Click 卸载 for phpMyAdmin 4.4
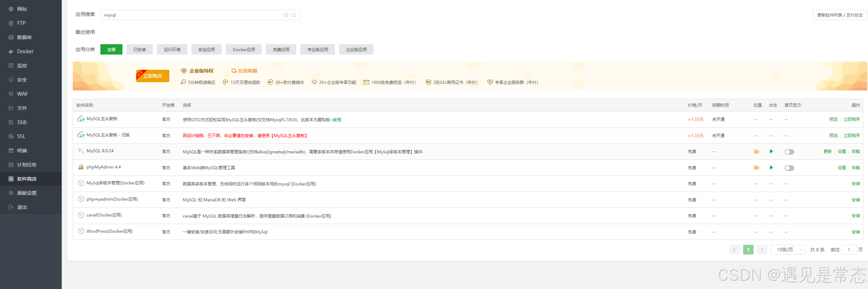The image size is (868, 289). (x=856, y=168)
